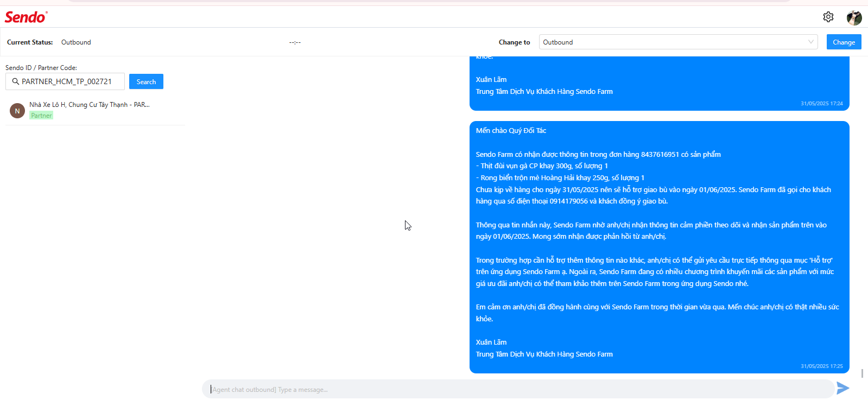Click the Search button
Viewport: 868px width, 400px height.
[146, 81]
